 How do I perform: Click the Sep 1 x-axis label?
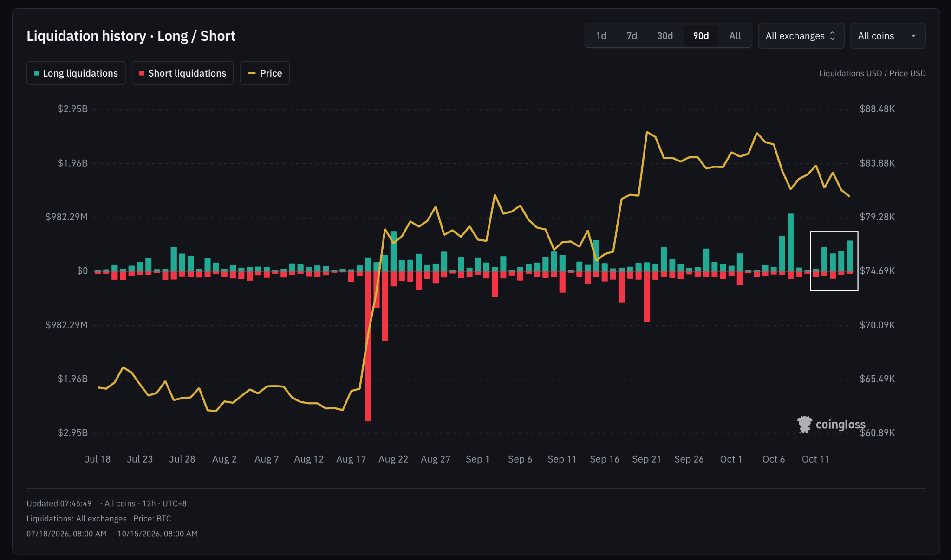[x=477, y=459]
